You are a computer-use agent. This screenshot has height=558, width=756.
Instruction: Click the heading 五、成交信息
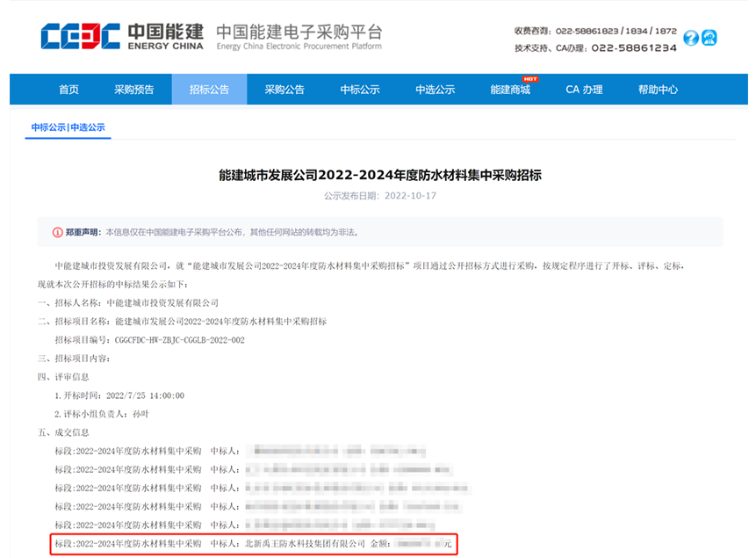pyautogui.click(x=63, y=432)
